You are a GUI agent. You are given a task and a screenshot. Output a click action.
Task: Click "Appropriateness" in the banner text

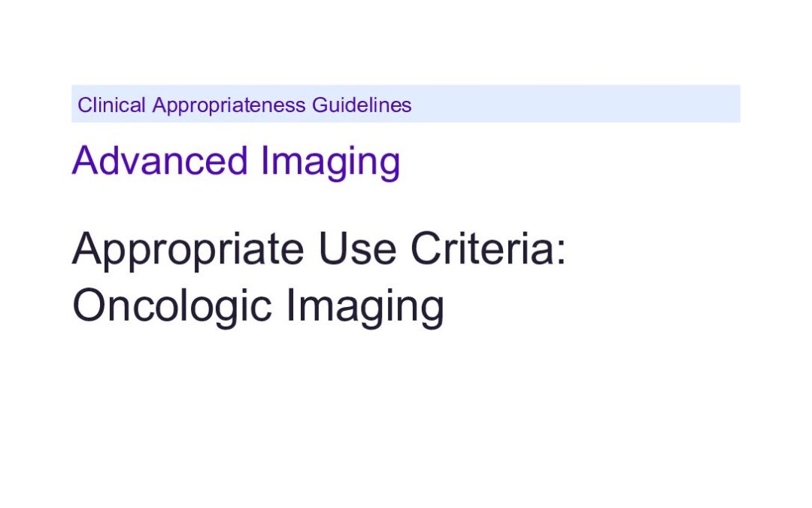[229, 106]
